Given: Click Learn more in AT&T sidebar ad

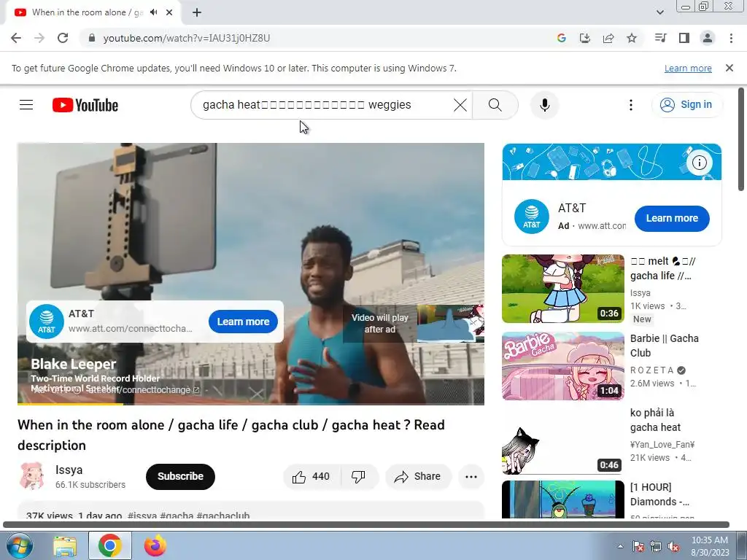Looking at the screenshot, I should coord(672,219).
